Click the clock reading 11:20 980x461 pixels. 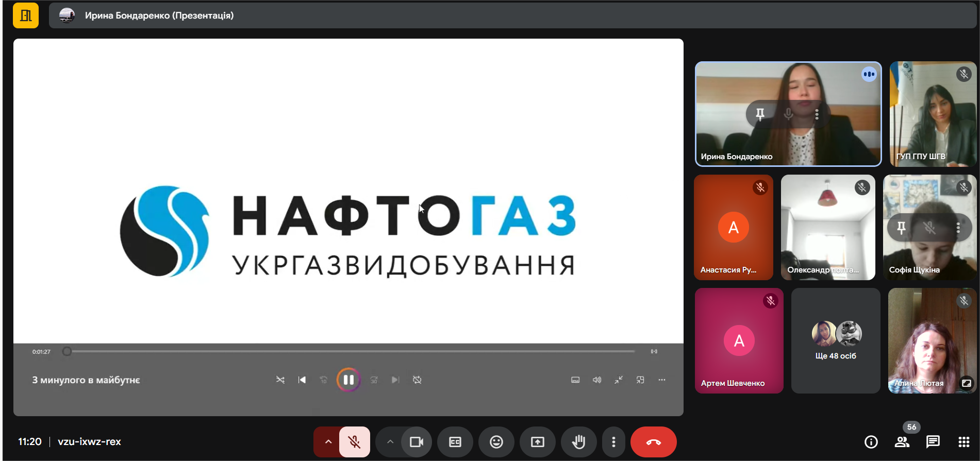30,441
